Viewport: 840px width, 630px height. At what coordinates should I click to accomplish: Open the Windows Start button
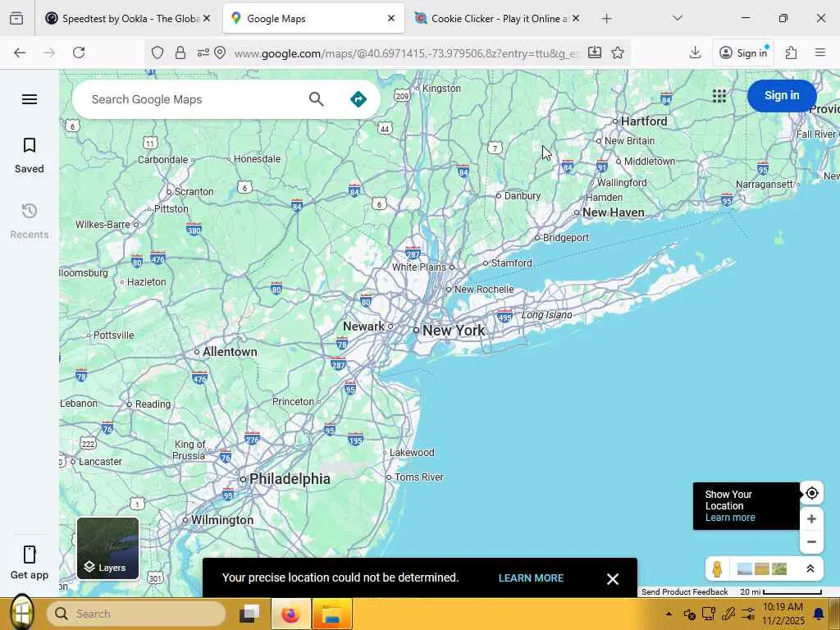[x=21, y=613]
